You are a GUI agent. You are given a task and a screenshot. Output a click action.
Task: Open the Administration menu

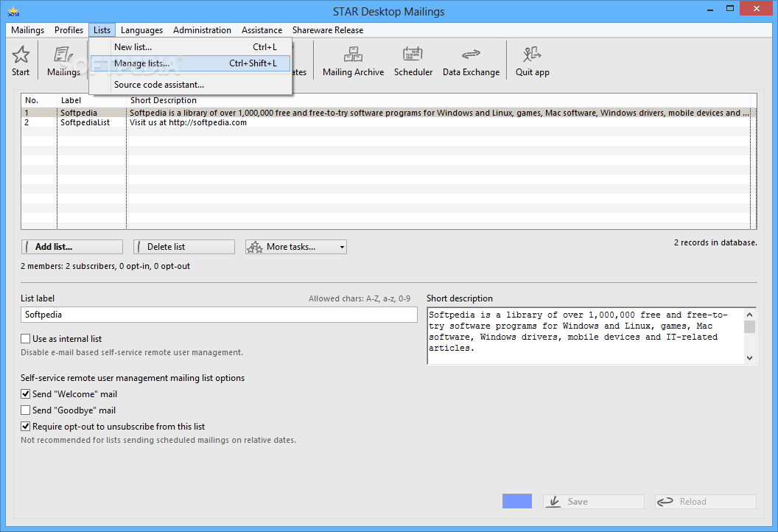tap(202, 30)
